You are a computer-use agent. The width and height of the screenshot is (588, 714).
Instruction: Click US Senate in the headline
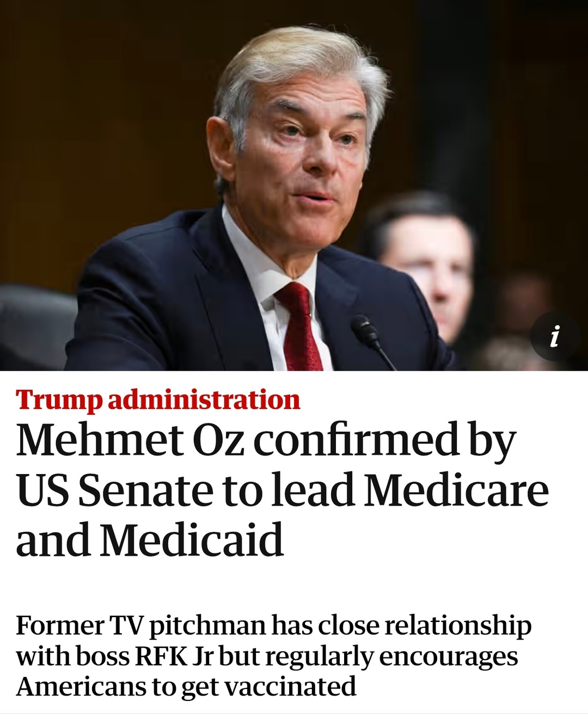[114, 490]
